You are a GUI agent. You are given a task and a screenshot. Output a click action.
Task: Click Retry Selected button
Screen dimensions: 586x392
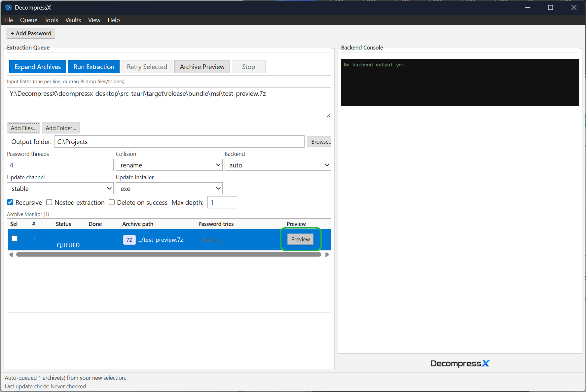click(x=147, y=67)
